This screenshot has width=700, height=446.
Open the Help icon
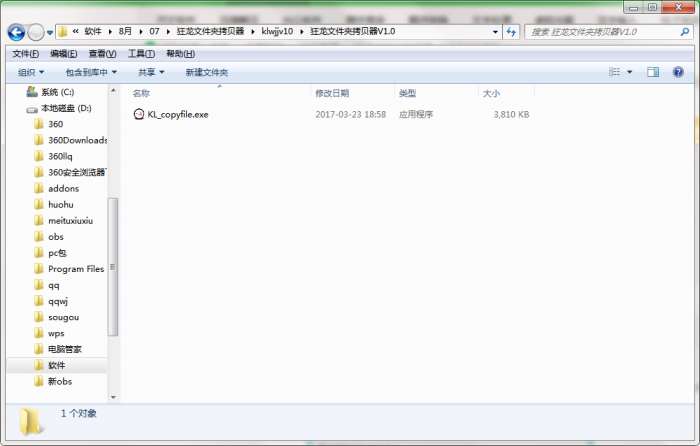tap(678, 72)
